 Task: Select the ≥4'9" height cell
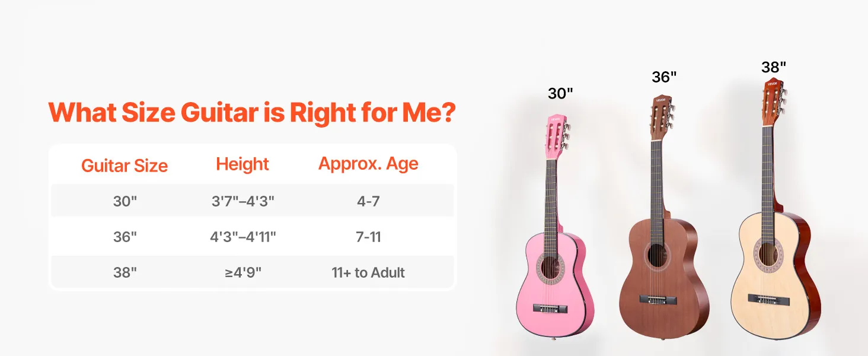pyautogui.click(x=242, y=272)
